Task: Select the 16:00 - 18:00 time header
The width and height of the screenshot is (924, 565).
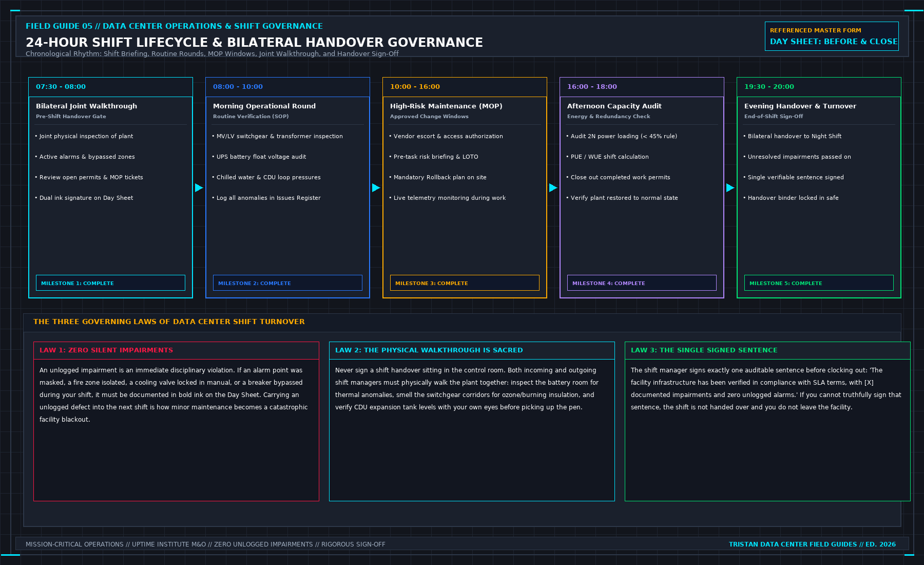Action: [642, 87]
